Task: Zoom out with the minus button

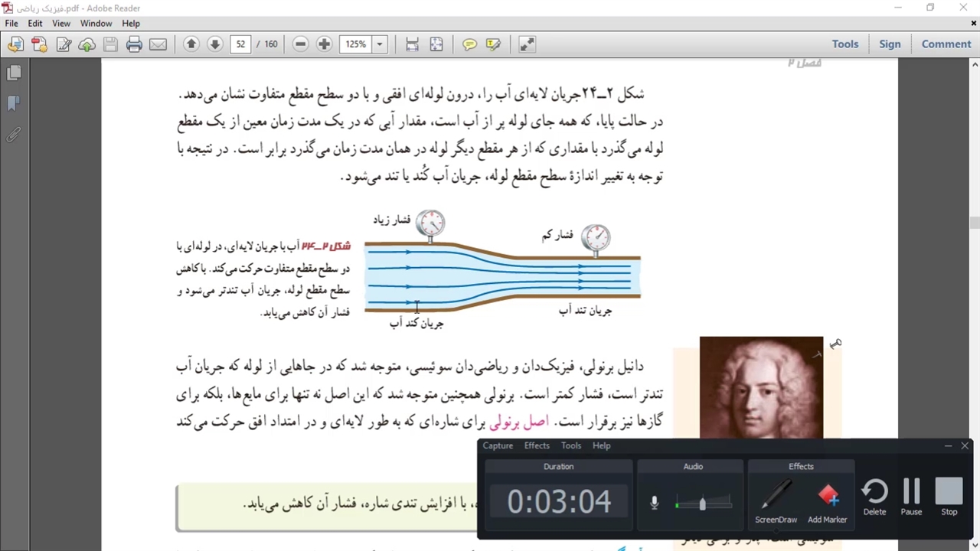Action: click(300, 44)
